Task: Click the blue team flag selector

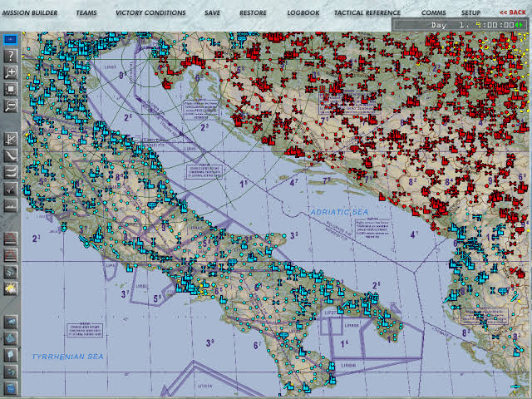Action: (11, 40)
